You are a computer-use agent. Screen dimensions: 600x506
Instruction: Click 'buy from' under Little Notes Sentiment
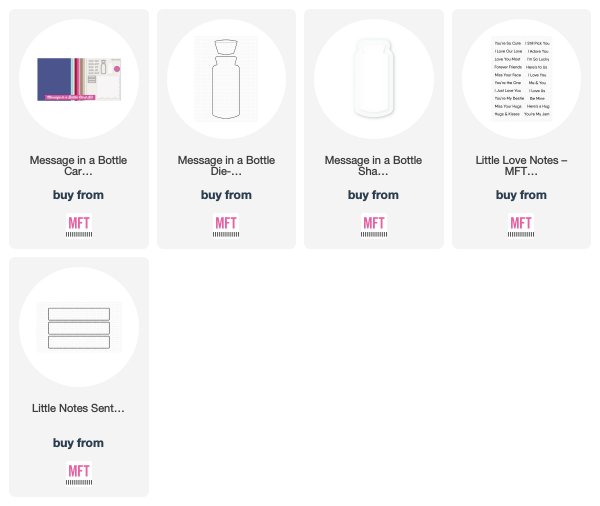pos(78,443)
